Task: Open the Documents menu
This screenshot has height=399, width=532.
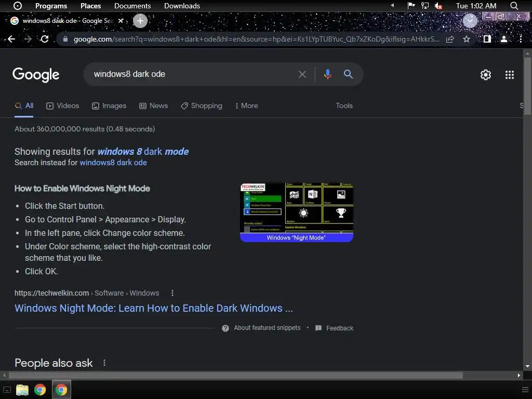Action: click(x=132, y=6)
